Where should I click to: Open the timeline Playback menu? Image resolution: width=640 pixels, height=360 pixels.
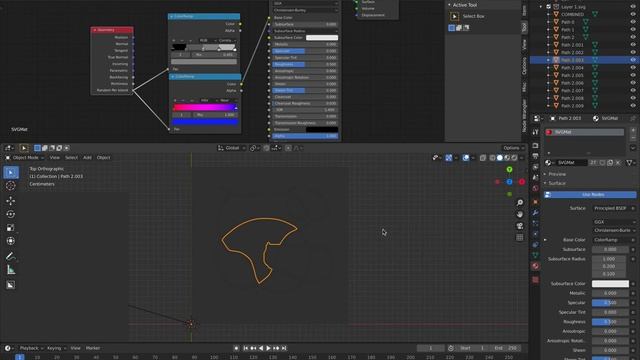(x=31, y=348)
